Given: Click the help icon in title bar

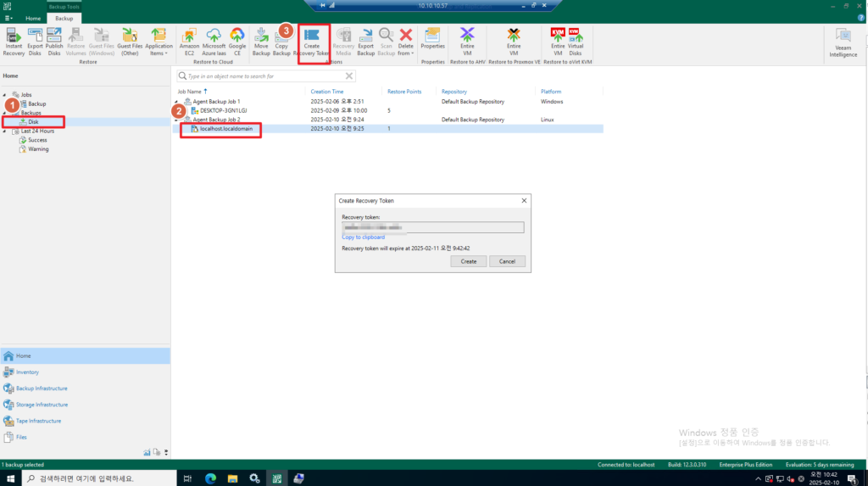Looking at the screenshot, I should point(861,19).
